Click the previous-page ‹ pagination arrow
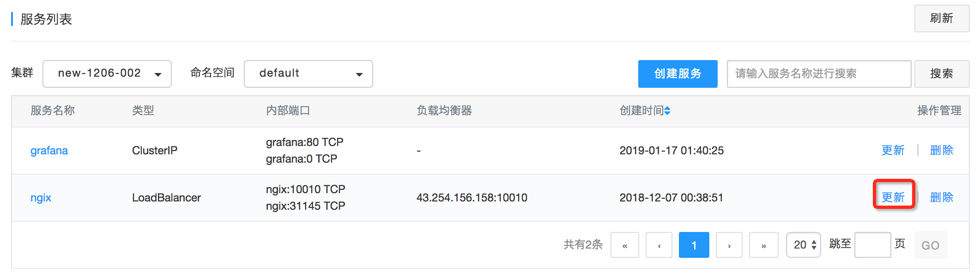 coord(659,245)
